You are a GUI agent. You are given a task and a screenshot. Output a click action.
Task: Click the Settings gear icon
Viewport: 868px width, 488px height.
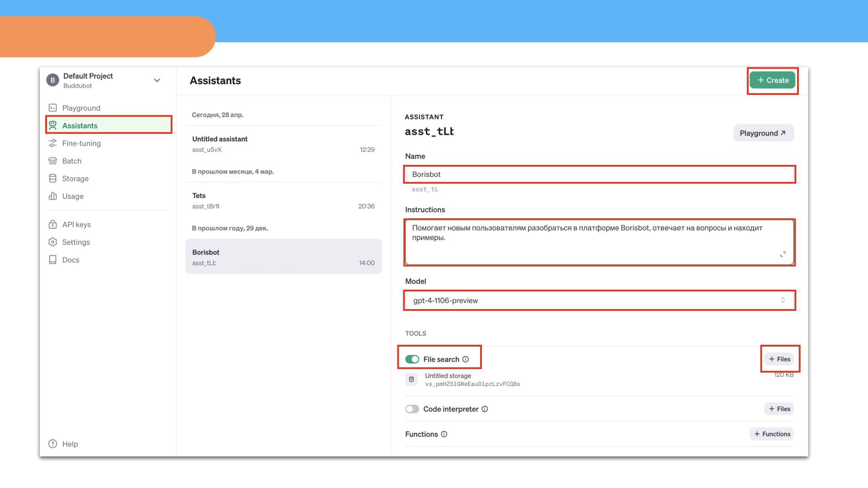pos(53,242)
